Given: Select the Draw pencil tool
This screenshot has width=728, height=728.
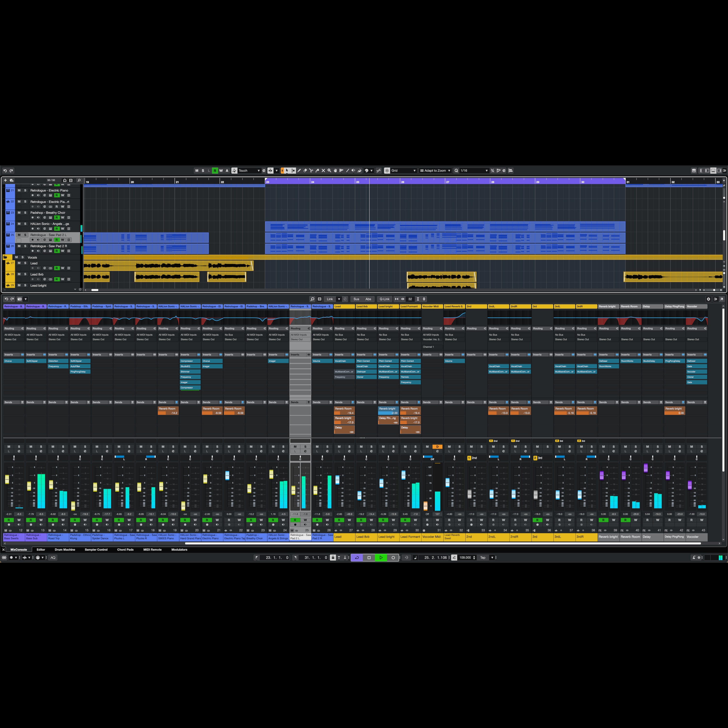Looking at the screenshot, I should [299, 171].
